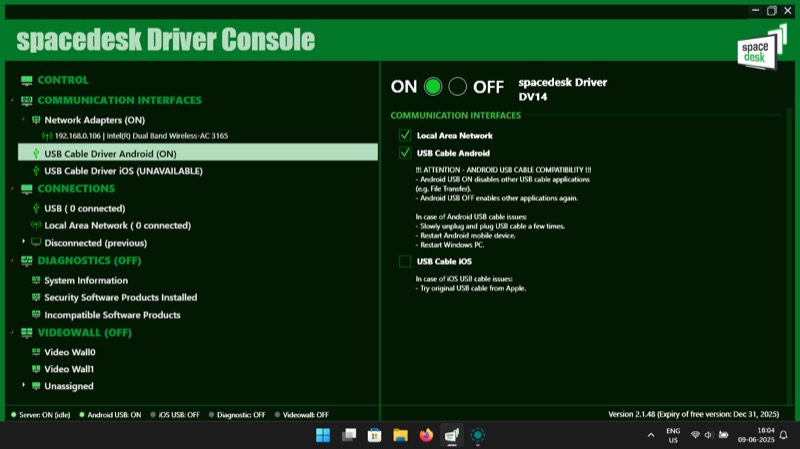Turn spacedesk driver OFF radio button

(x=457, y=87)
